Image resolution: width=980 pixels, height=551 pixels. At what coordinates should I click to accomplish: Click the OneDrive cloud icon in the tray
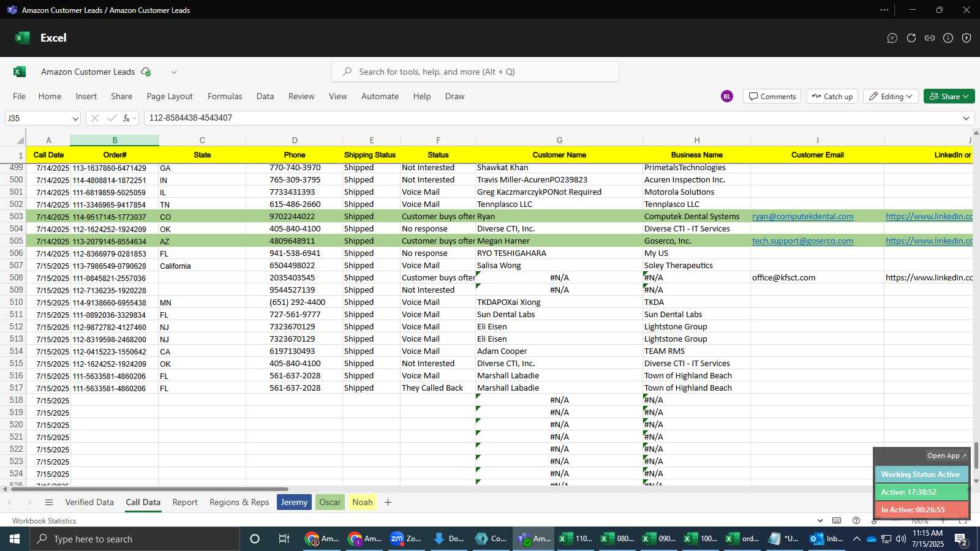click(871, 539)
